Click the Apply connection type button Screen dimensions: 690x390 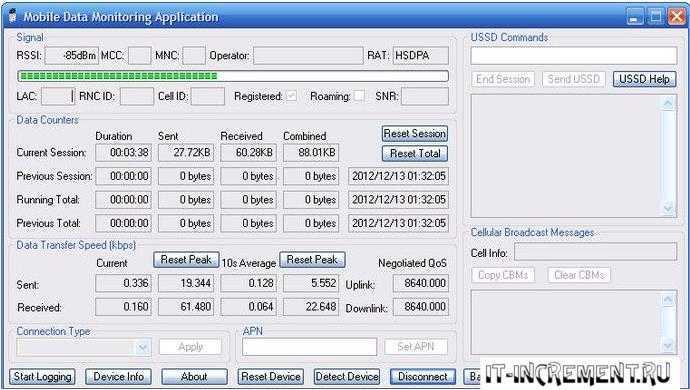pos(191,347)
